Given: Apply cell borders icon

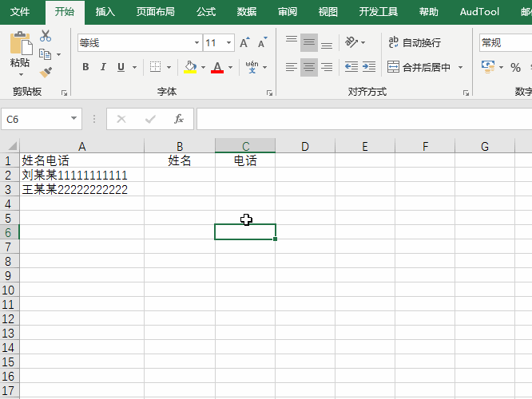Looking at the screenshot, I should coord(156,67).
